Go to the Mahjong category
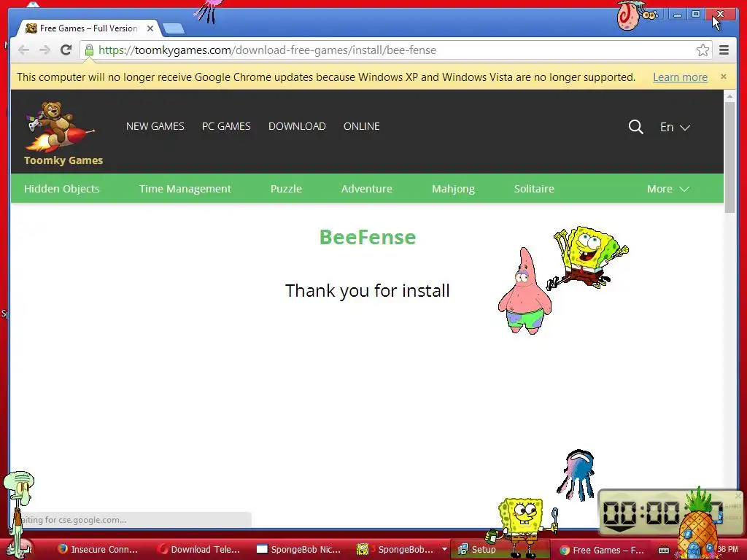747x560 pixels. 453,189
